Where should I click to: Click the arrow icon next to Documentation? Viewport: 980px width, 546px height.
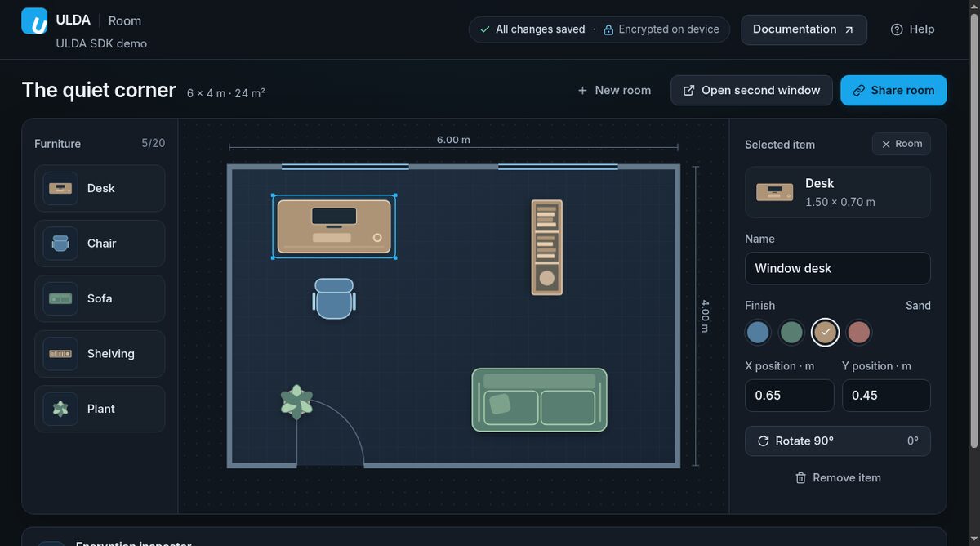click(849, 29)
